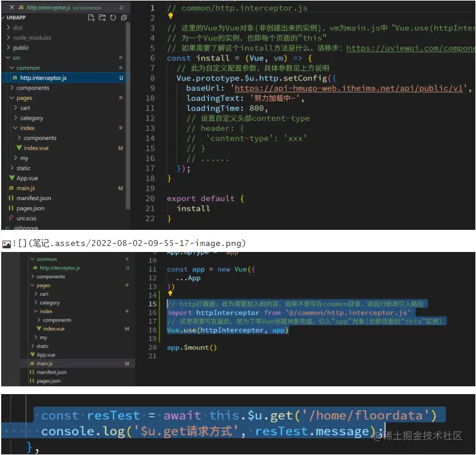
Task: Collapse the src folder
Action: pyautogui.click(x=8, y=58)
